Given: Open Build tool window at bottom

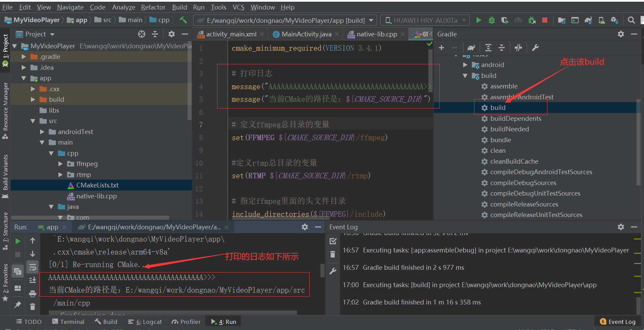Looking at the screenshot, I should click(x=106, y=321).
